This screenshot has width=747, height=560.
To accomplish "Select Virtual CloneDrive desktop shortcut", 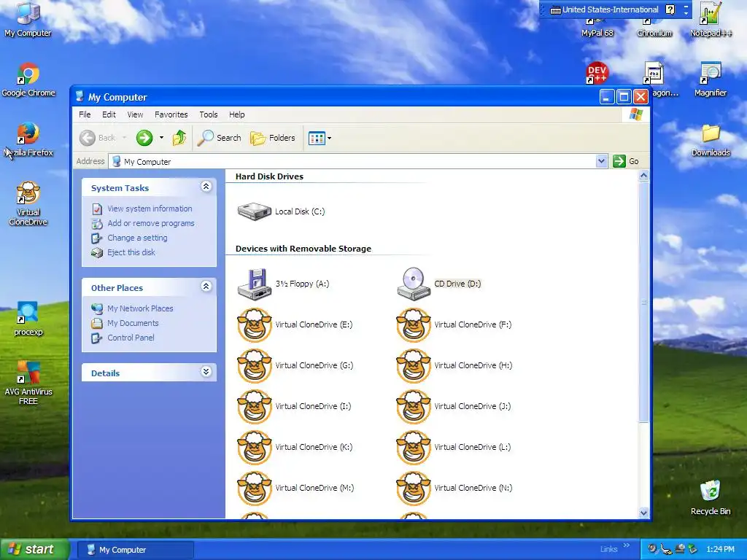I will click(x=28, y=203).
